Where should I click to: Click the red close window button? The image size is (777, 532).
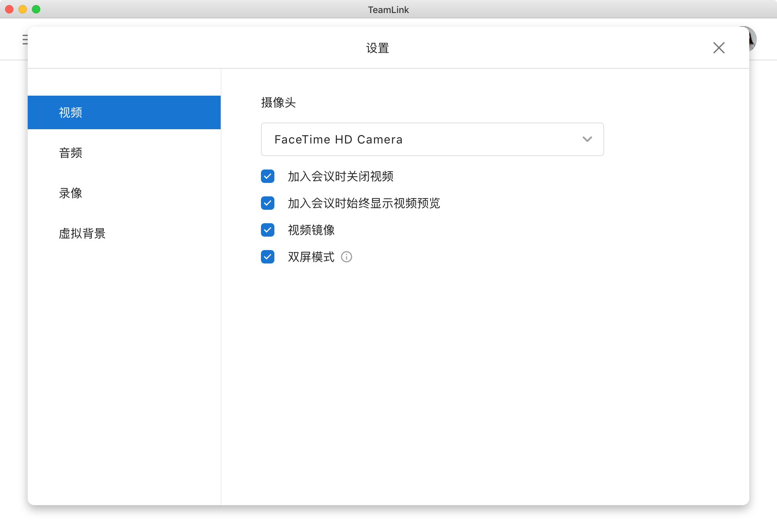[9, 9]
